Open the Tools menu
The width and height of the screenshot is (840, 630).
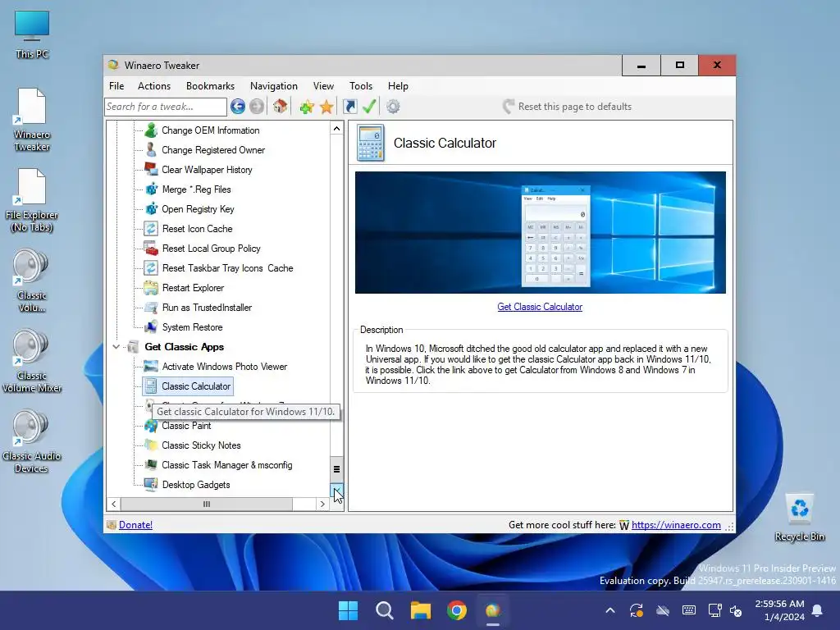point(361,85)
